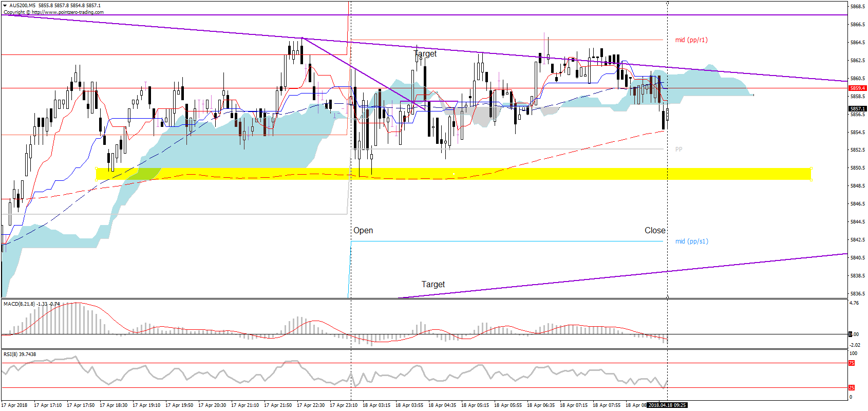Viewport: 868px width, 411px height.
Task: Select the blue mid (pp/s1) pivot label
Action: (x=691, y=241)
